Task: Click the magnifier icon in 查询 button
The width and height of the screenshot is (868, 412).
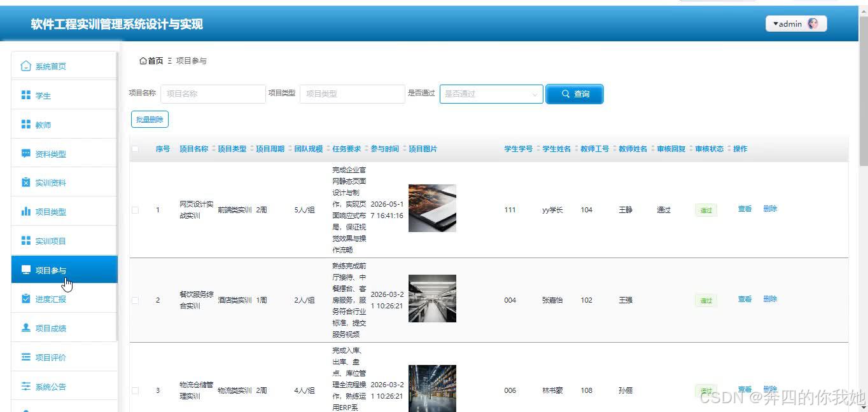Action: [x=566, y=93]
